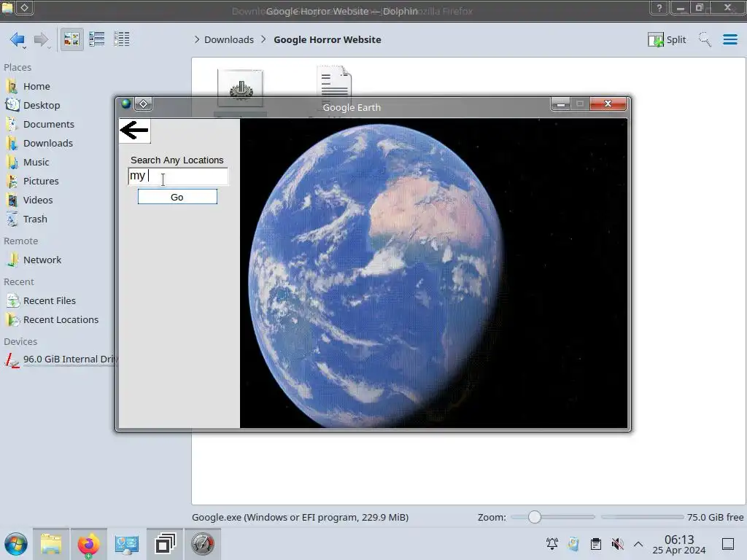The image size is (747, 560).
Task: Click the Trash bin icon
Action: click(12, 219)
